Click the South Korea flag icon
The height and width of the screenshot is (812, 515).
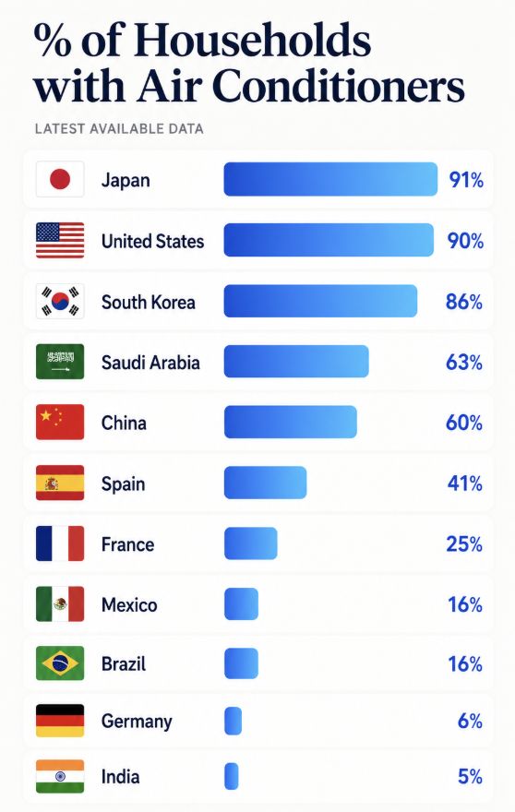(60, 301)
